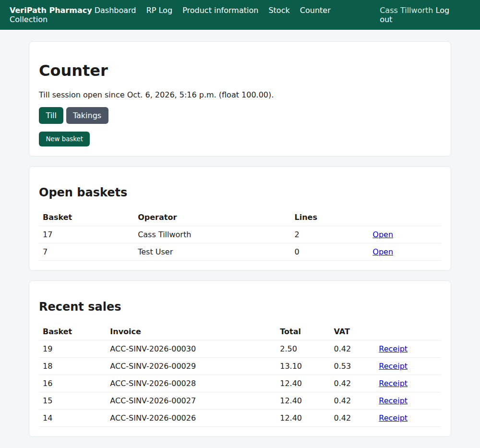
Task: Click the green Till button
Action: pos(51,115)
